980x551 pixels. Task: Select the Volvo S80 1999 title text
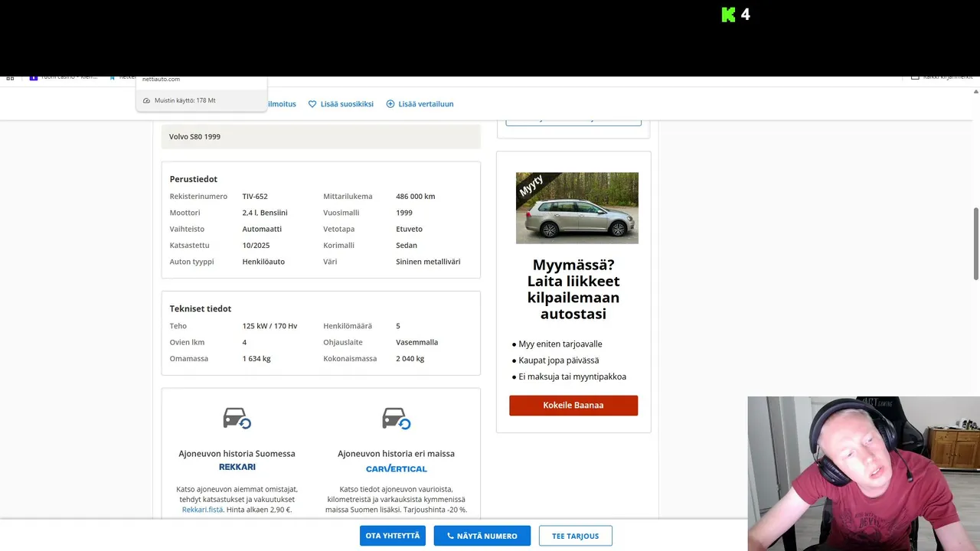[x=194, y=136]
